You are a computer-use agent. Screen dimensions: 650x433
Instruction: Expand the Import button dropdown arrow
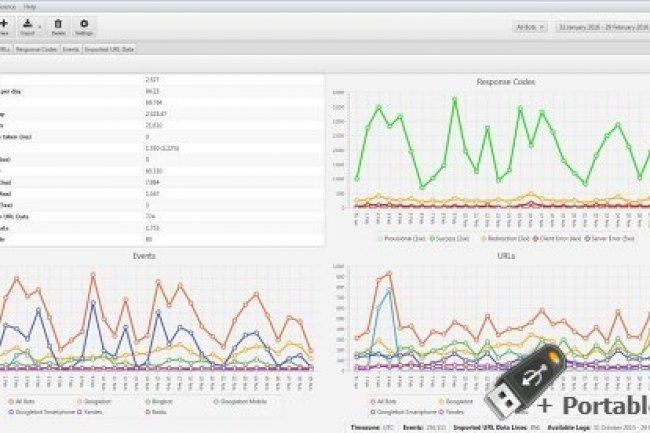click(x=40, y=27)
